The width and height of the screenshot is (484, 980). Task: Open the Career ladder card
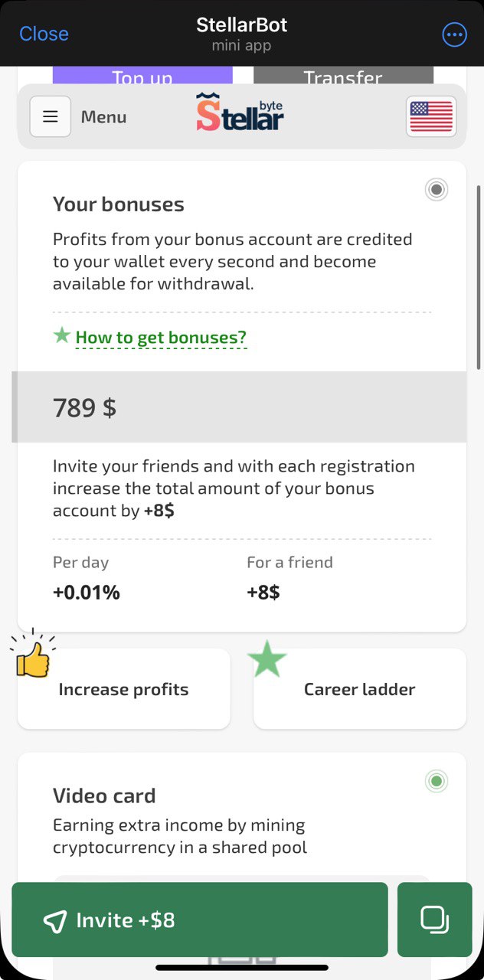pos(359,689)
